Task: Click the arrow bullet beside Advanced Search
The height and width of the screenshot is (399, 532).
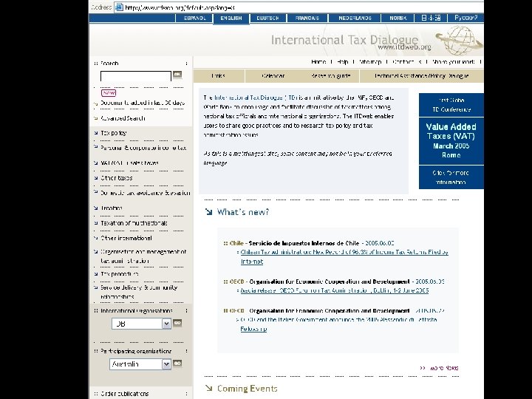Action: pos(95,118)
